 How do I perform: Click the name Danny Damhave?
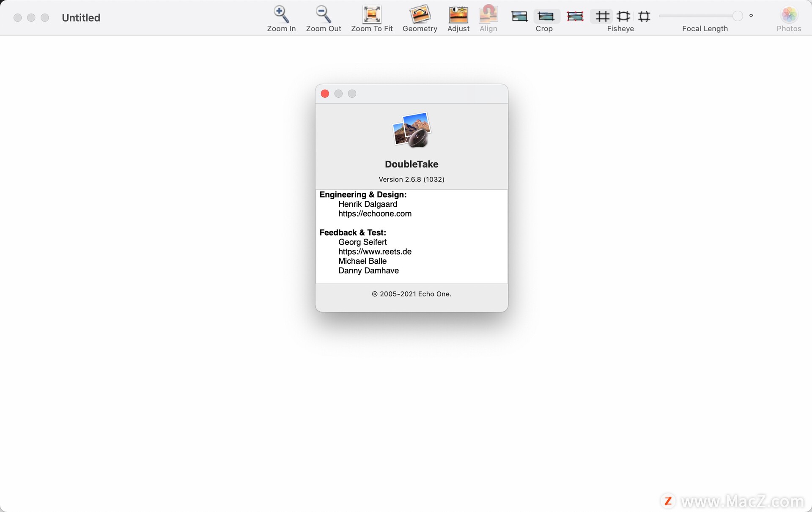pos(368,271)
